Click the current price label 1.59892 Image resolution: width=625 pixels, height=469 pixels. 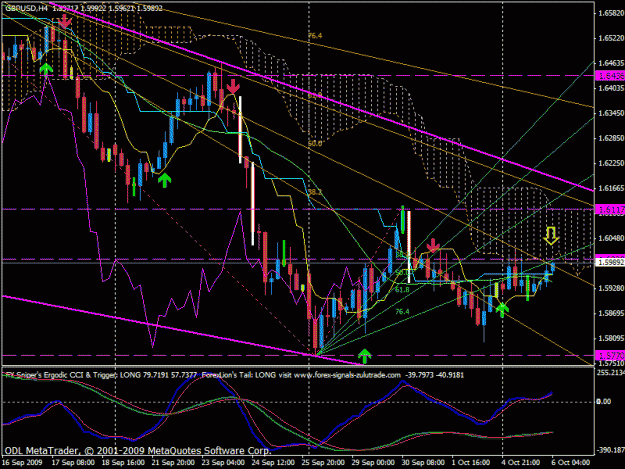[x=609, y=262]
